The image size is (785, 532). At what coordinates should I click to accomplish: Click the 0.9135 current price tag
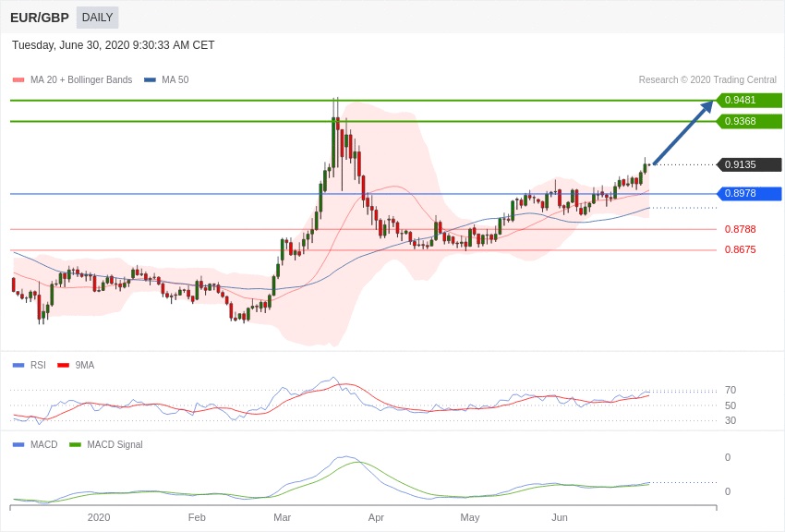click(748, 164)
